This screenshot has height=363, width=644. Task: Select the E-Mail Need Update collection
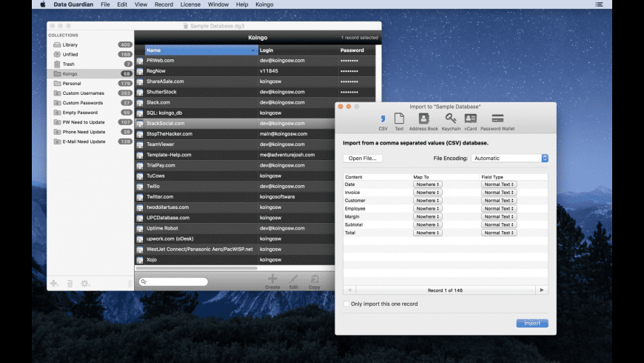(90, 141)
